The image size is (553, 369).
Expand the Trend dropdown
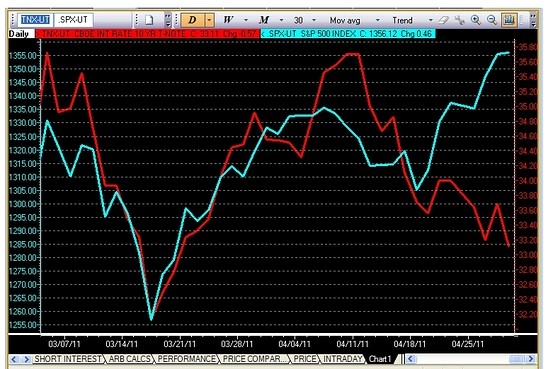click(430, 20)
